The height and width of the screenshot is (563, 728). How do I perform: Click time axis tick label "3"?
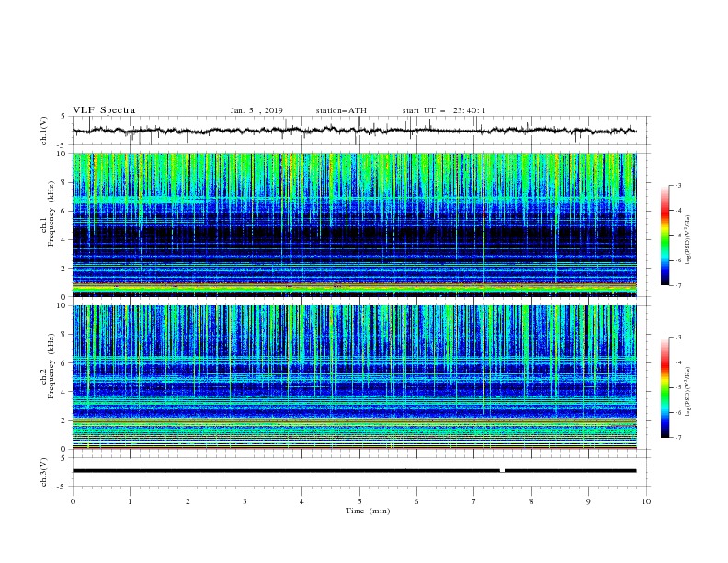coord(245,501)
